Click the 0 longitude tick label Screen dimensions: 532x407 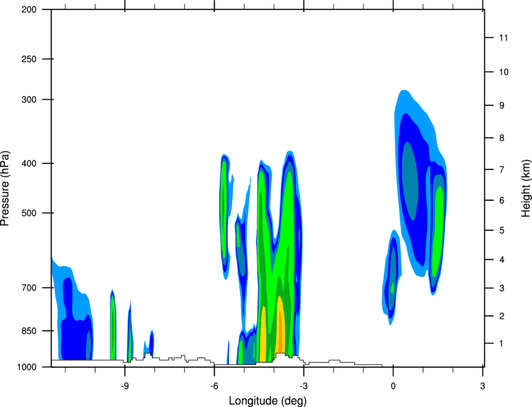pyautogui.click(x=393, y=386)
